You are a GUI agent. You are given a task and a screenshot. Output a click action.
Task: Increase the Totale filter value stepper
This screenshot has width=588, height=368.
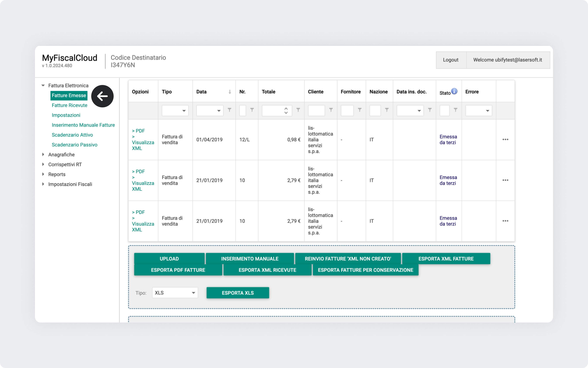pyautogui.click(x=286, y=109)
